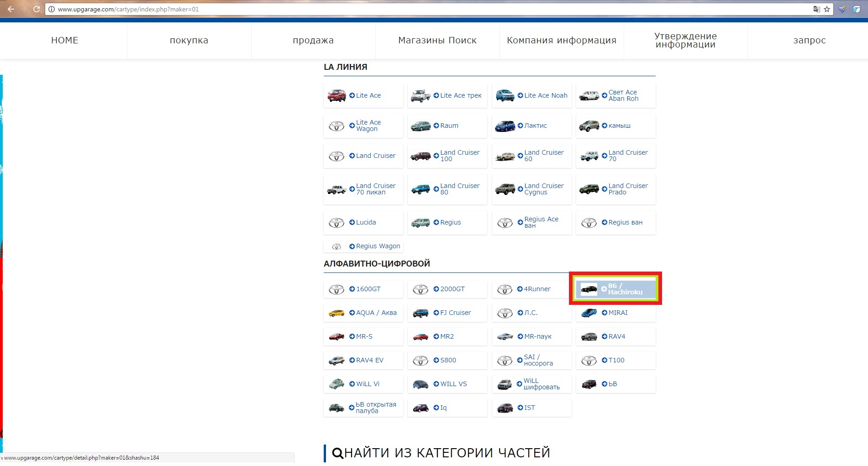Image resolution: width=868 pixels, height=466 pixels.
Task: Open the Land Cruiser Cygnus link
Action: click(x=544, y=189)
